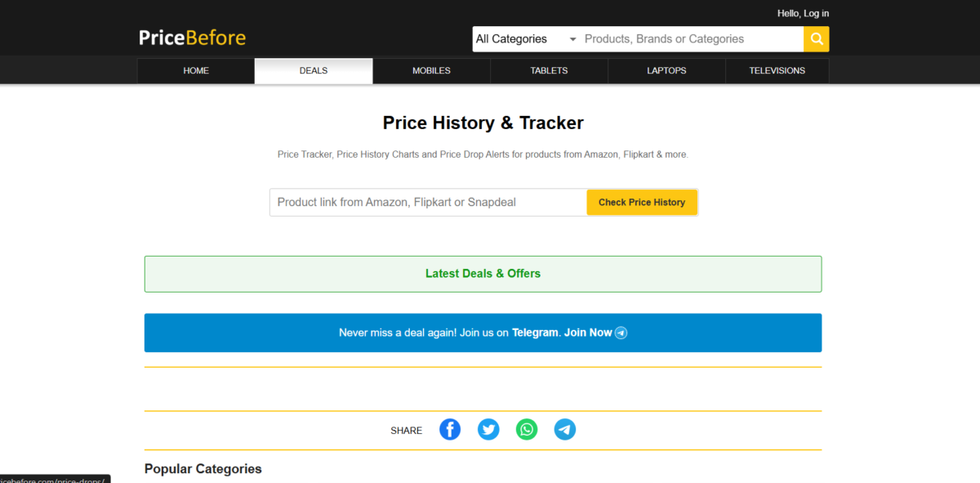980x483 pixels.
Task: Click the Hello, Log in link
Action: click(x=803, y=13)
